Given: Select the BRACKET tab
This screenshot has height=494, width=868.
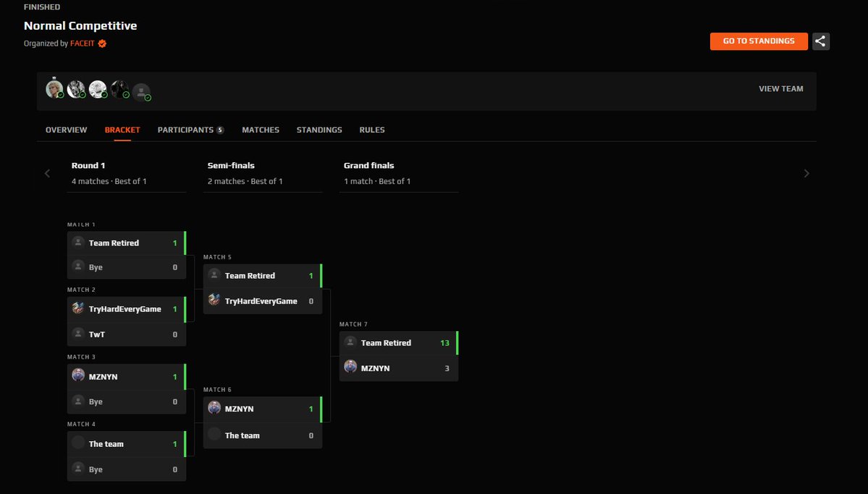Looking at the screenshot, I should pos(122,130).
